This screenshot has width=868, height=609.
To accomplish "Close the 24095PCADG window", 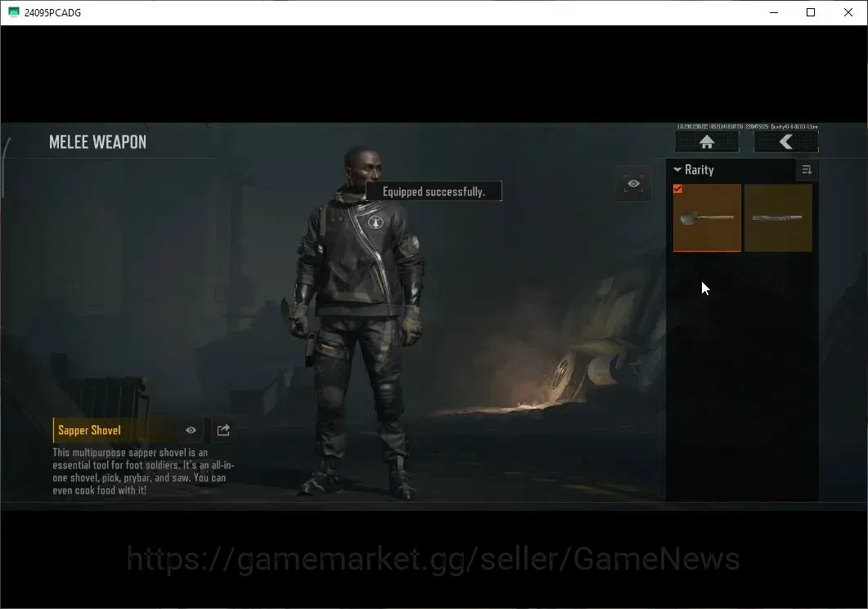I will pos(848,12).
